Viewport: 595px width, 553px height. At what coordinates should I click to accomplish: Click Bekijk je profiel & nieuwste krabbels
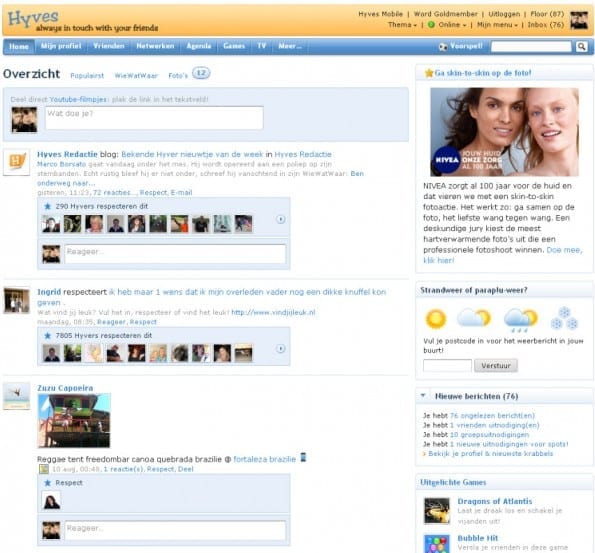pos(491,454)
